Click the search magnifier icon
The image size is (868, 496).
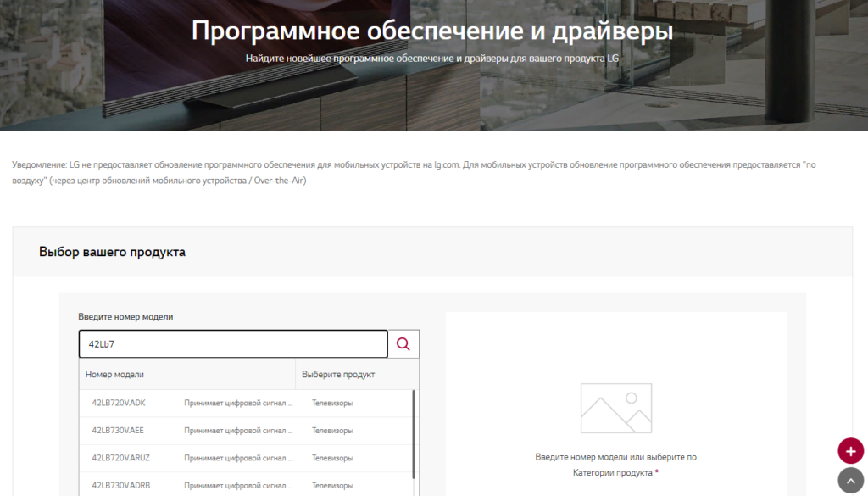coord(403,343)
